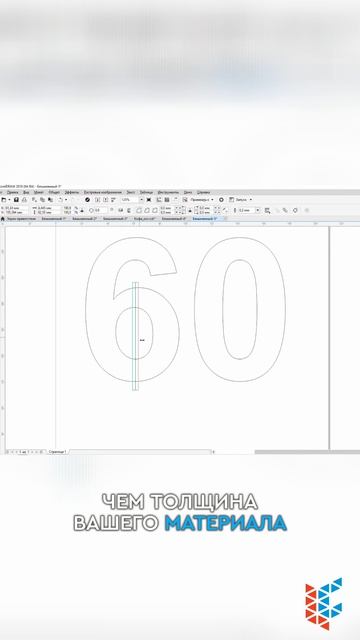Image resolution: width=360 pixels, height=640 pixels.
Task: Click the Copy icon in toolbar
Action: pyautogui.click(x=42, y=200)
